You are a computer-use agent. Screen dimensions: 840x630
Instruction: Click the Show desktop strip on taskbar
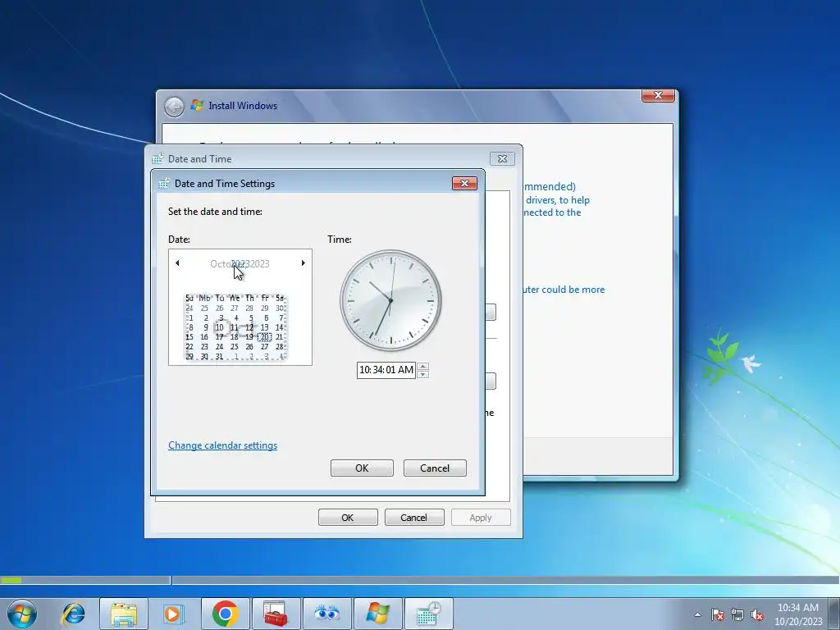click(x=833, y=614)
